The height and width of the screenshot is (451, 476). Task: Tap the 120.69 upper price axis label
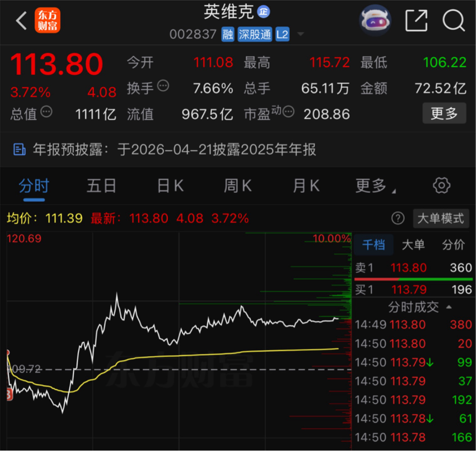[24, 239]
